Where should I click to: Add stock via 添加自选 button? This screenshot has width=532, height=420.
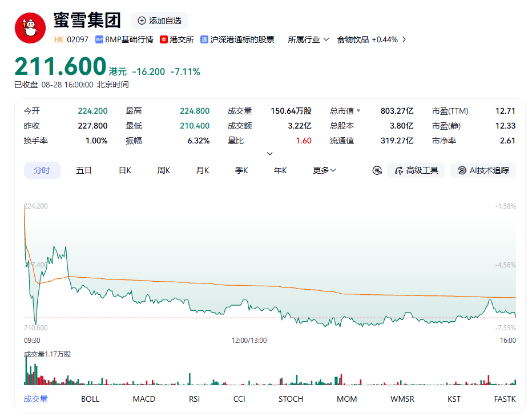coord(159,21)
